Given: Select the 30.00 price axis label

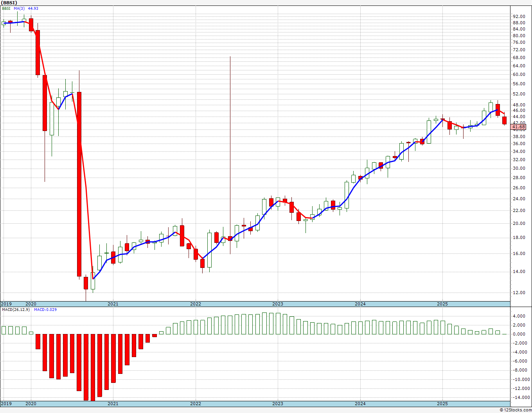Looking at the screenshot, I should pos(519,169).
